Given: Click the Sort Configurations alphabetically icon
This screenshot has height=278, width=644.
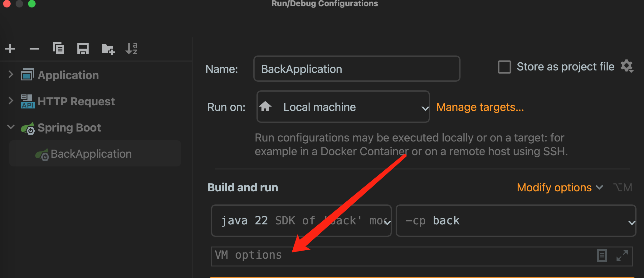Looking at the screenshot, I should click(131, 49).
